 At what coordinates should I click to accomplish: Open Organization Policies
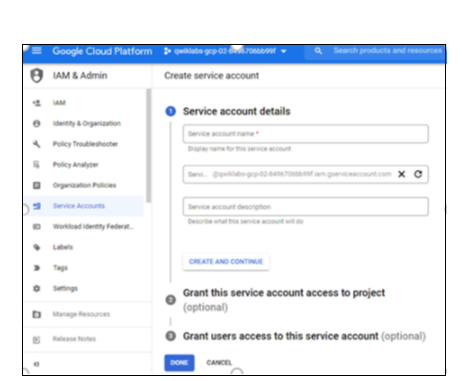[84, 185]
